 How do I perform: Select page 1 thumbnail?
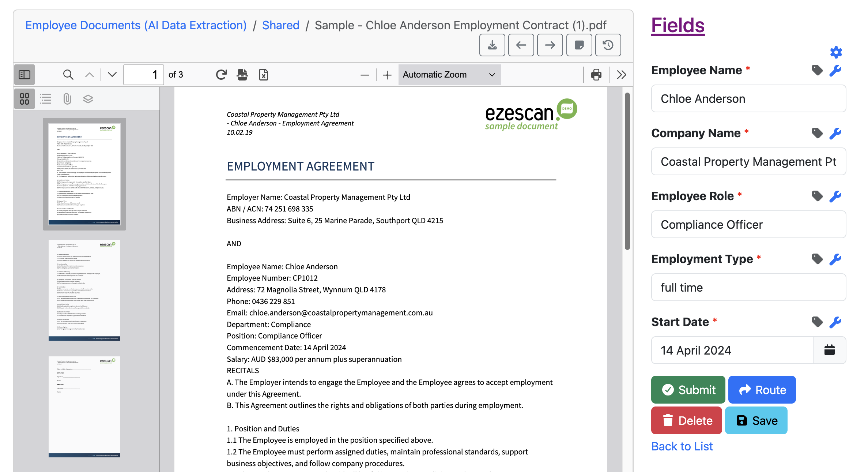point(84,174)
